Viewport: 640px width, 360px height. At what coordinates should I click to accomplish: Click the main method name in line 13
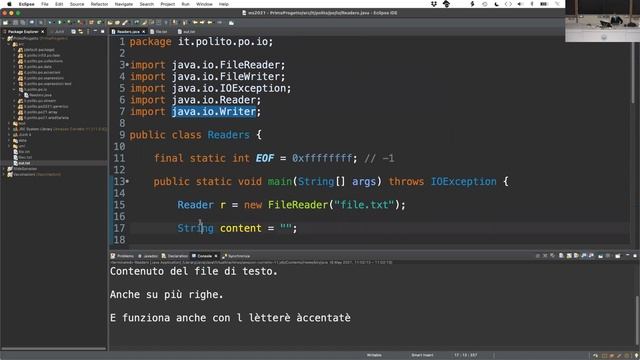pyautogui.click(x=280, y=181)
